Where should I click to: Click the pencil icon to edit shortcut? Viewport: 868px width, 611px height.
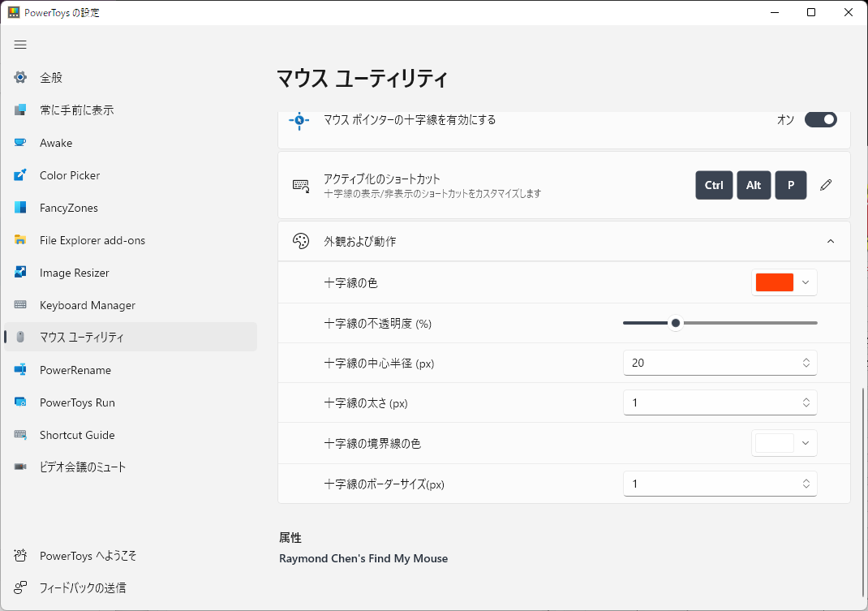pyautogui.click(x=826, y=185)
